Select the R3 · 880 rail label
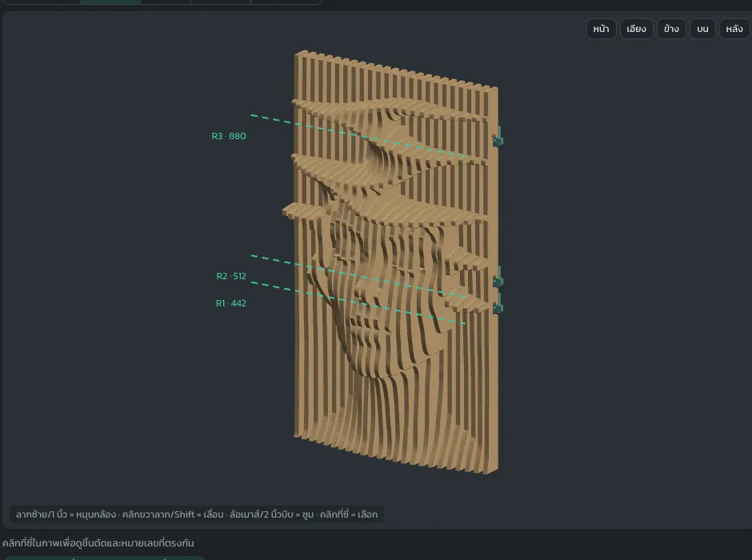 tap(229, 136)
